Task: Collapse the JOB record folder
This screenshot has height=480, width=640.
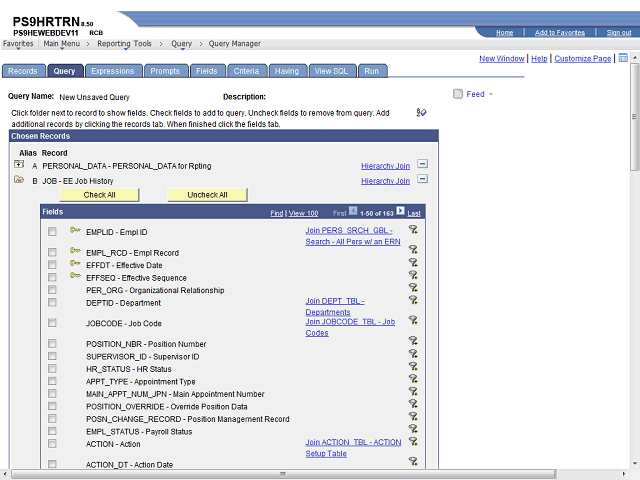Action: (x=19, y=179)
